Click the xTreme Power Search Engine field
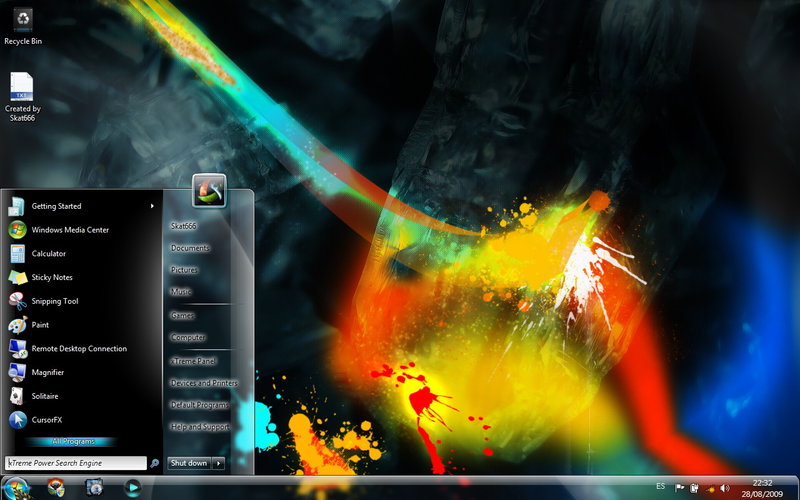800x500 pixels. (76, 463)
